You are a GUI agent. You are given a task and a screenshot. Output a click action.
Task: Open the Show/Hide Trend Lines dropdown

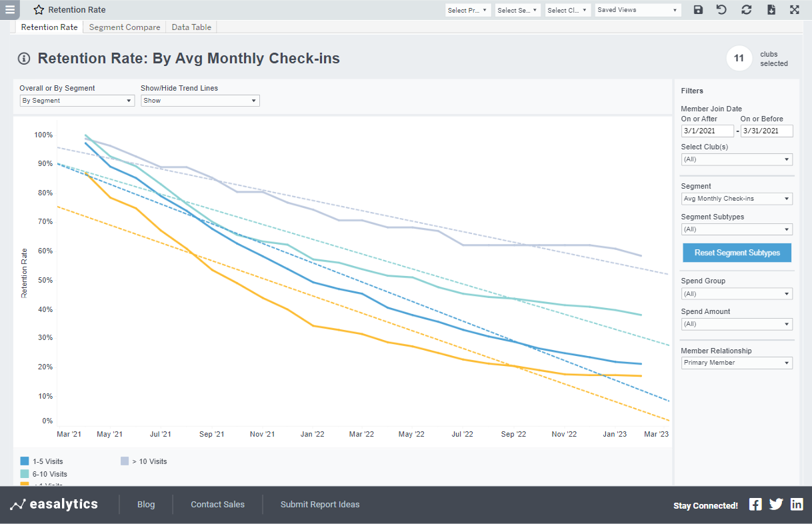(199, 100)
